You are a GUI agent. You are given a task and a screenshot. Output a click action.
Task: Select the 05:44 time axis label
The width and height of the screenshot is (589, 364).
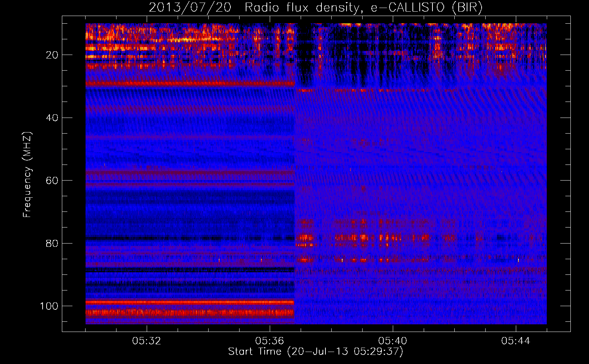coord(516,341)
